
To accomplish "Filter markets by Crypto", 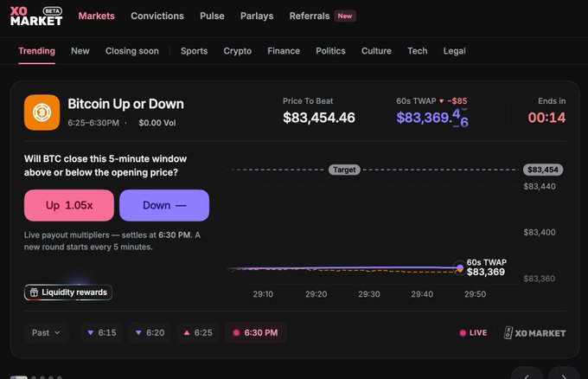I will (x=238, y=51).
